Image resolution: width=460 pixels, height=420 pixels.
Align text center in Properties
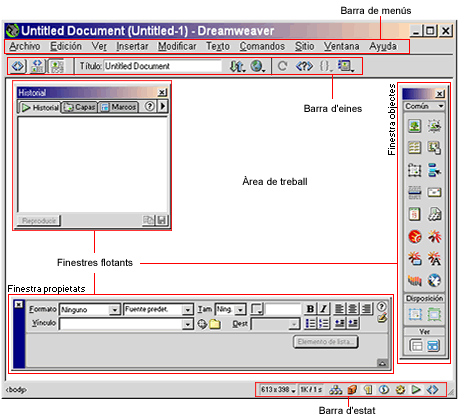point(352,309)
